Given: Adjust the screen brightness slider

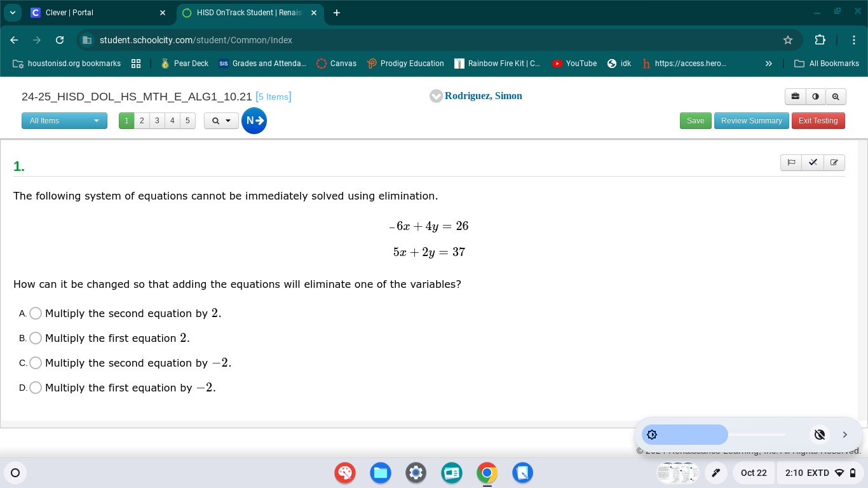Looking at the screenshot, I should click(714, 435).
